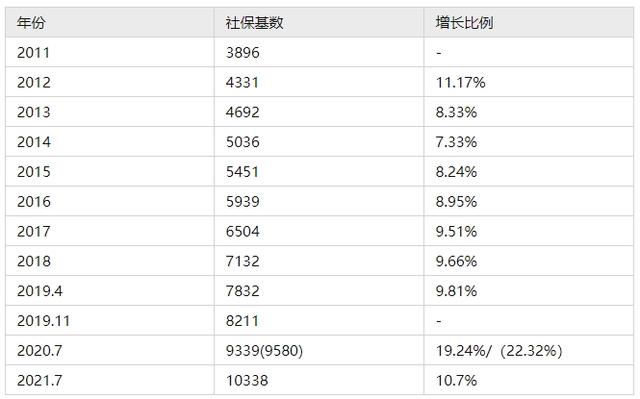Click the 2016 row year cell
This screenshot has width=640, height=399.
[x=110, y=201]
